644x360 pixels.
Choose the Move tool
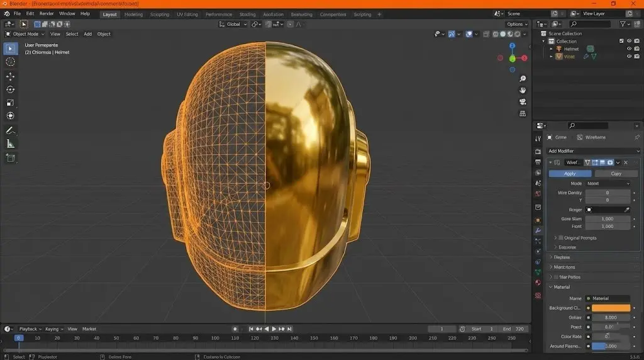[x=10, y=76]
